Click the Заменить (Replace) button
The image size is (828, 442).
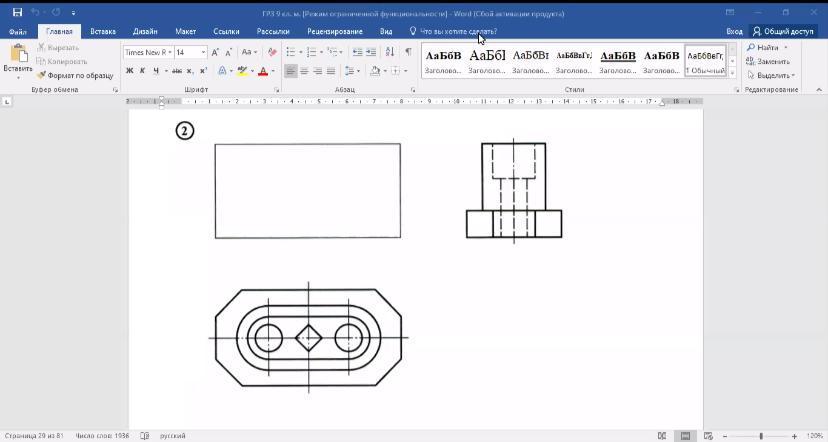coord(768,61)
